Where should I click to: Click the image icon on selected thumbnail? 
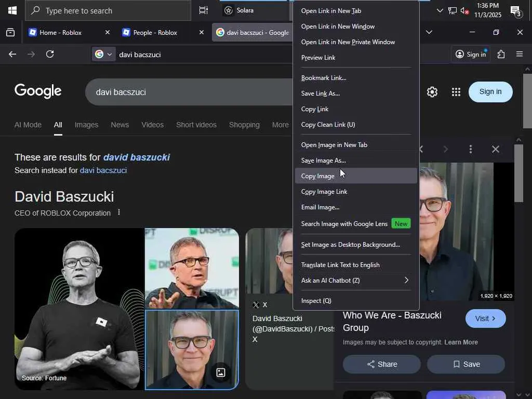[220, 373]
